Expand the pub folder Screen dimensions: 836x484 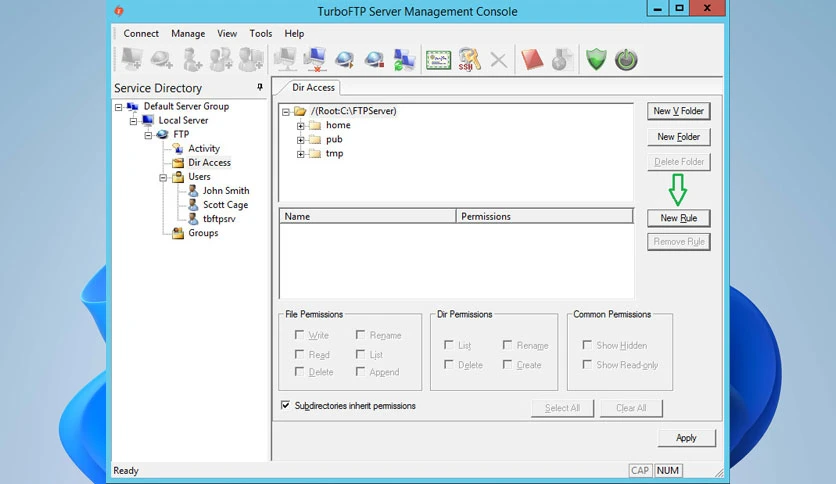coord(301,140)
